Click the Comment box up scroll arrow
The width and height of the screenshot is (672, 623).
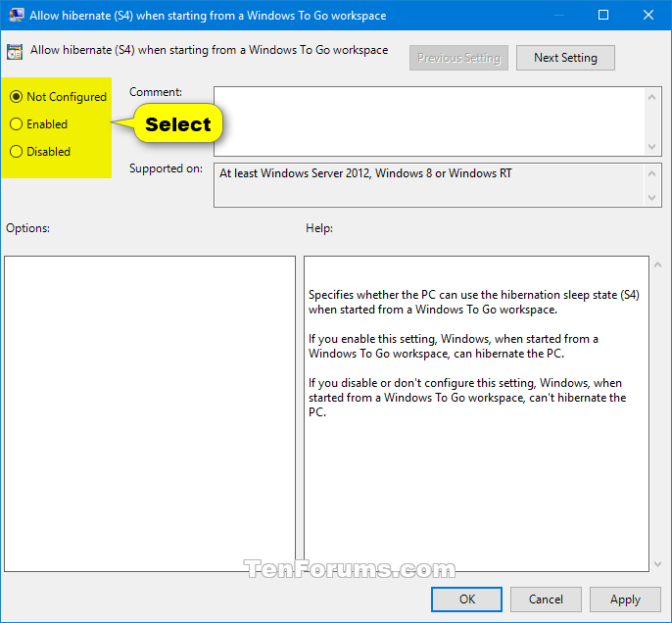(651, 97)
